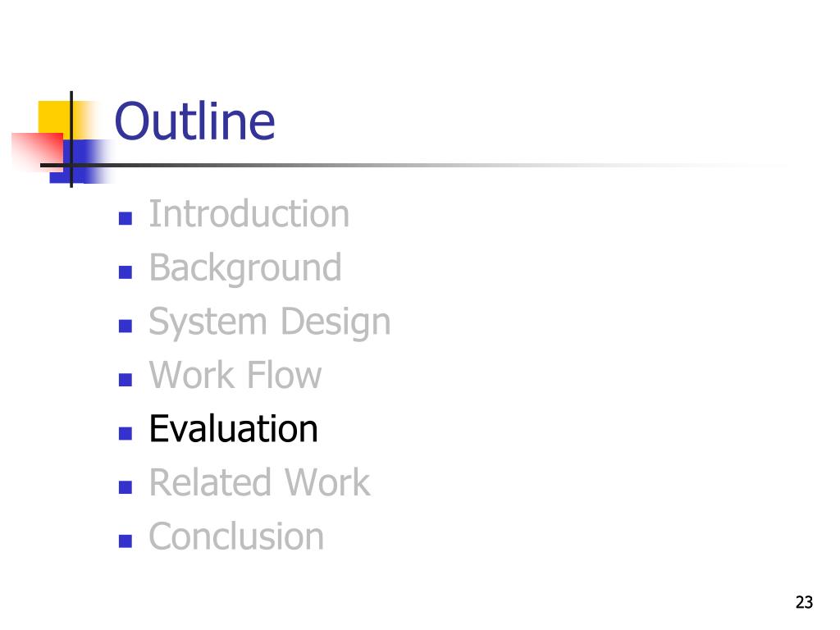Click the red square in logo graphic

point(38,152)
